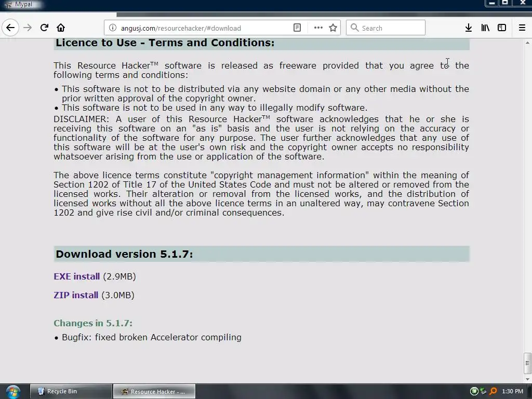Select Resource Hacker taskbar button
Viewport: 532px width, 399px height.
pyautogui.click(x=154, y=392)
